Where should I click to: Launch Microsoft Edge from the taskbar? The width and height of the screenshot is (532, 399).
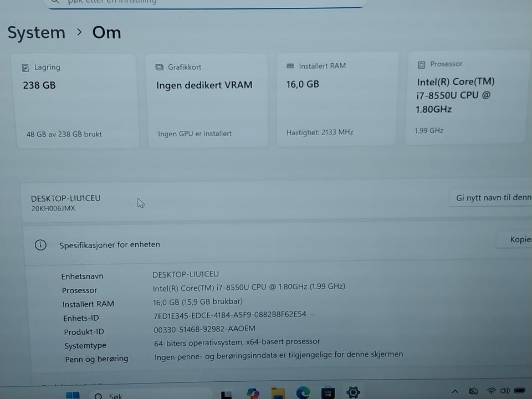click(x=303, y=392)
